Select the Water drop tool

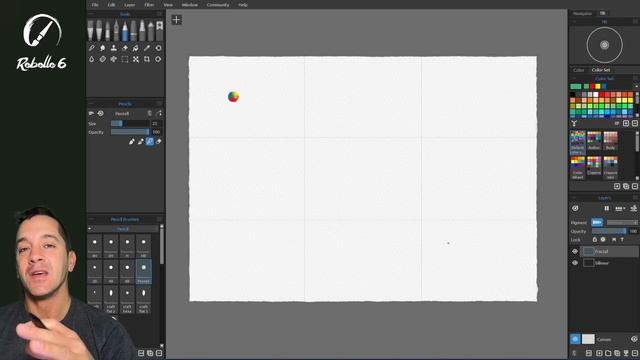[91, 59]
